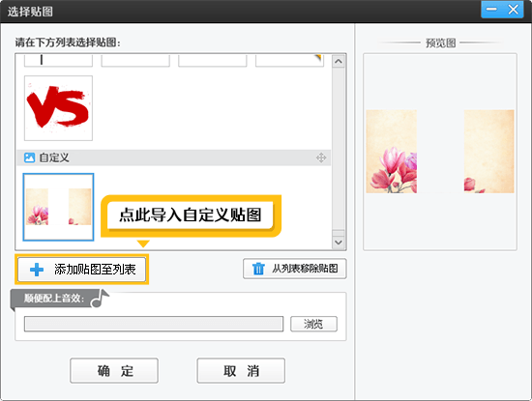This screenshot has width=532, height=401.
Task: Click 添加贴图至列表 button
Action: [x=82, y=270]
